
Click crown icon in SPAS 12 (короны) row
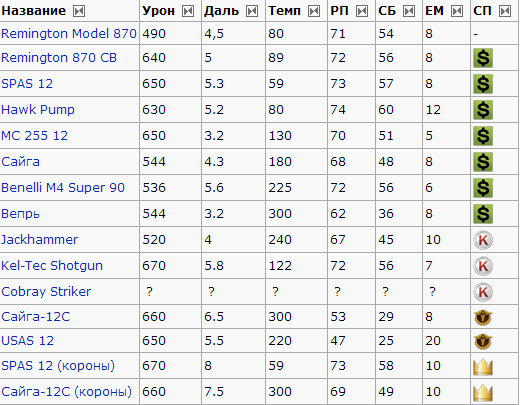pyautogui.click(x=483, y=367)
